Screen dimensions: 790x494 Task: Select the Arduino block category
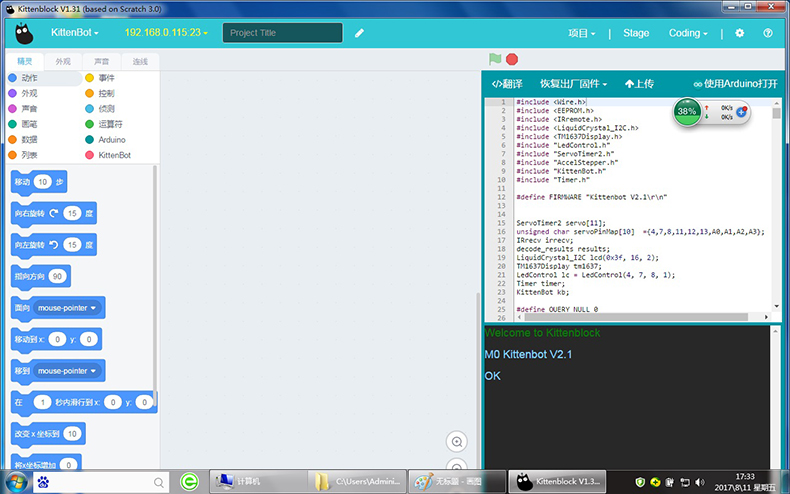tap(111, 140)
